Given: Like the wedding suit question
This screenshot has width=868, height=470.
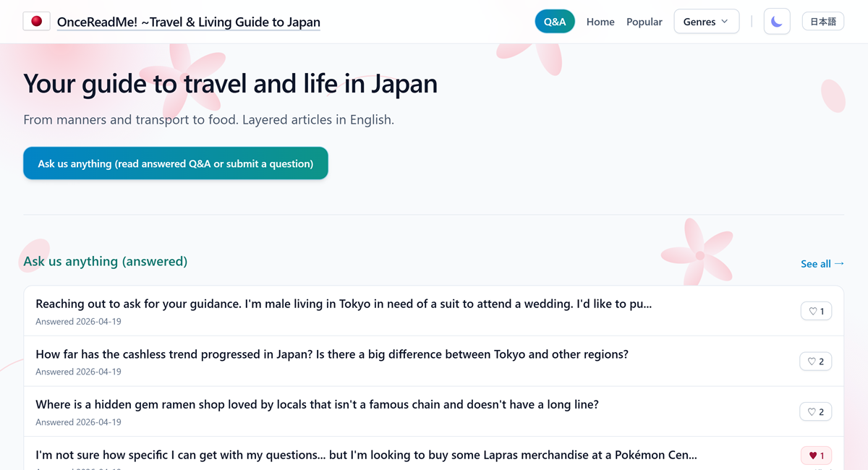Looking at the screenshot, I should pos(816,311).
